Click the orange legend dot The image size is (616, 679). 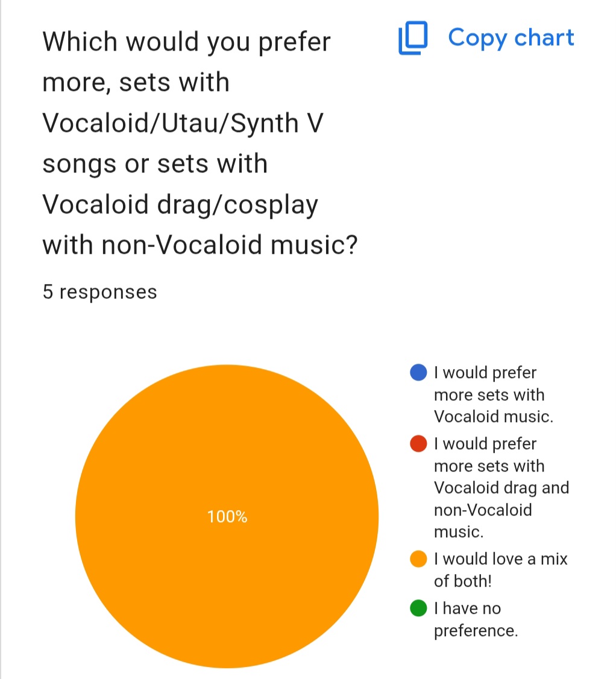coord(418,558)
